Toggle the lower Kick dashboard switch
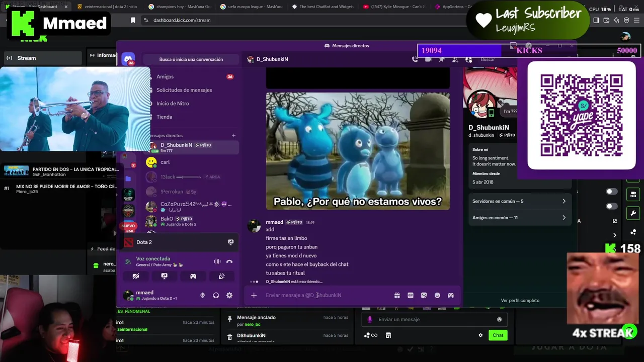Screen dimensions: 644x362 (612, 206)
